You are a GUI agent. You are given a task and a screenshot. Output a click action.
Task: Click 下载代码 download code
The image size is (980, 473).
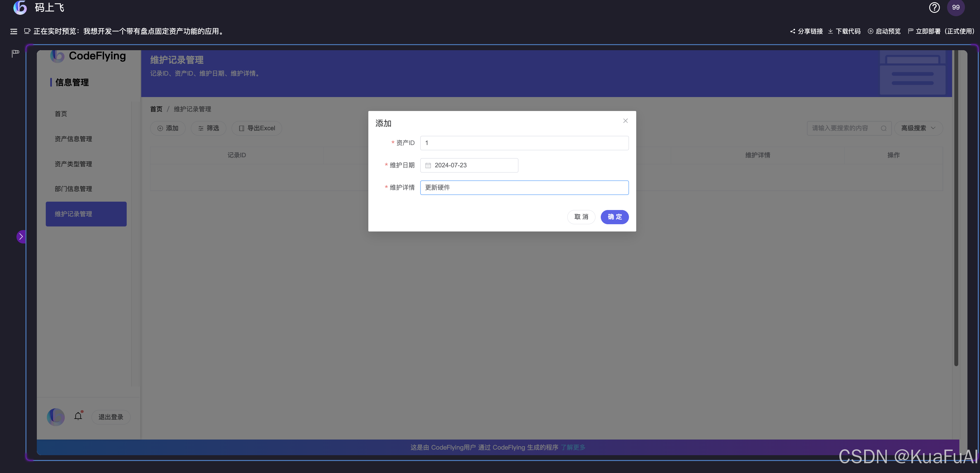[844, 32]
